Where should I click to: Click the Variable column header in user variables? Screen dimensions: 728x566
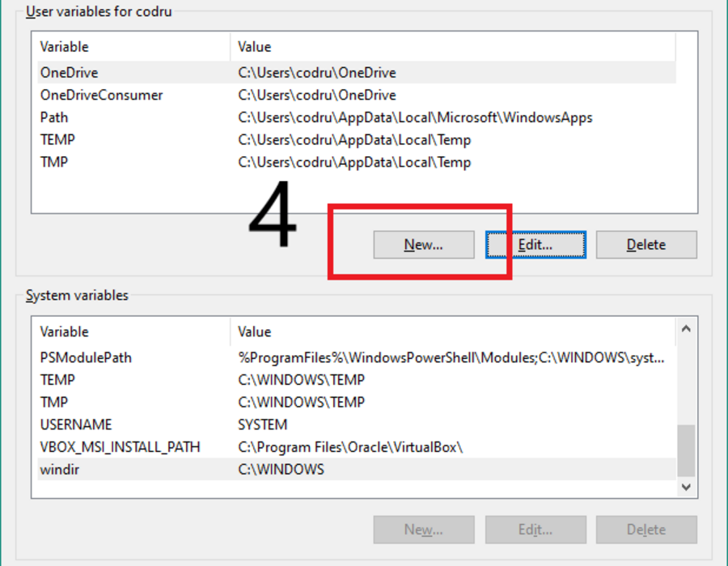tap(131, 47)
